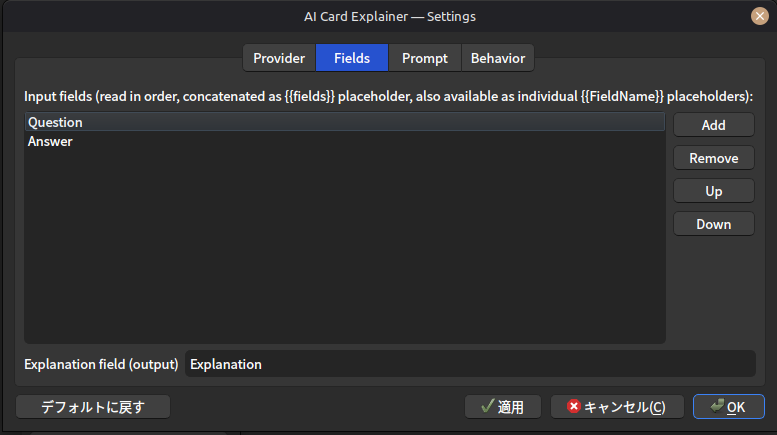Switch to the Provider tab
Viewport: 777px width, 435px height.
click(x=279, y=58)
